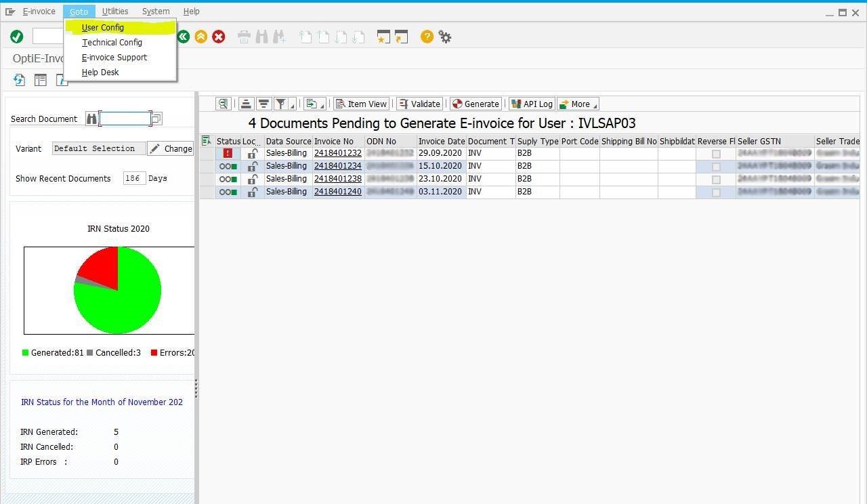
Task: Click the Invoice Date column header
Action: 442,142
